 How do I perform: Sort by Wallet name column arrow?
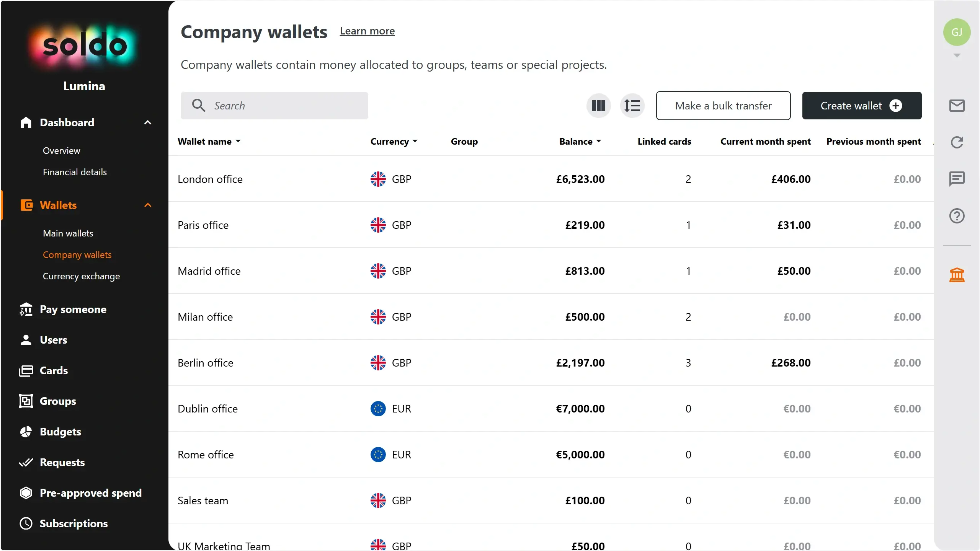point(238,141)
